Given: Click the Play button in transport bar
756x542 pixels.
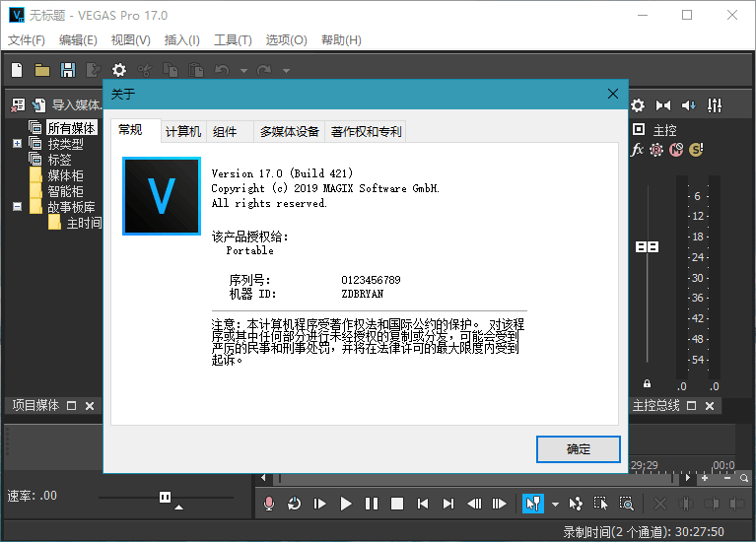Looking at the screenshot, I should tap(345, 504).
